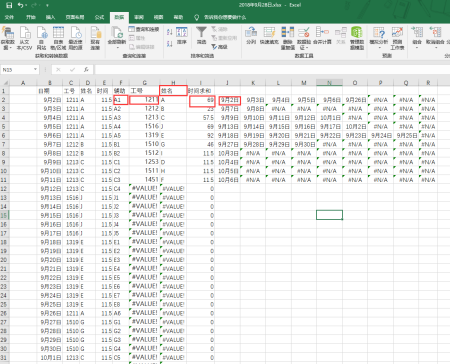Open the 页面布局 ribbon tab
Screen dimensions: 450x364
(75, 17)
